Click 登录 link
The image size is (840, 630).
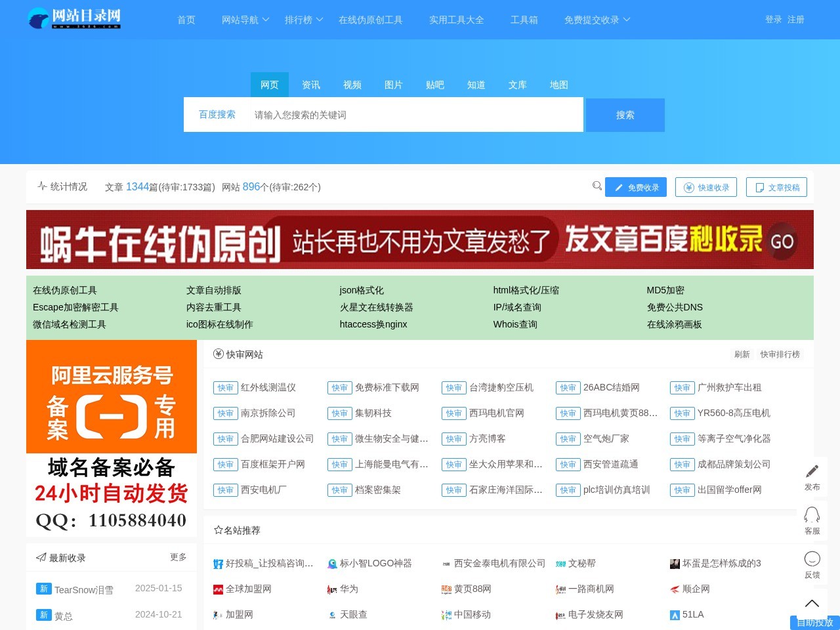774,20
